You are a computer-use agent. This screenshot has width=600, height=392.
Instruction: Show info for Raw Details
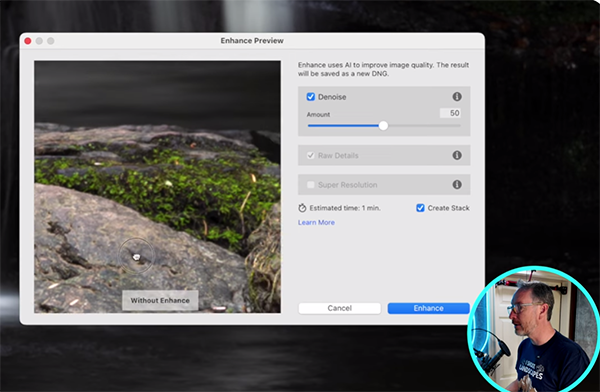(457, 155)
